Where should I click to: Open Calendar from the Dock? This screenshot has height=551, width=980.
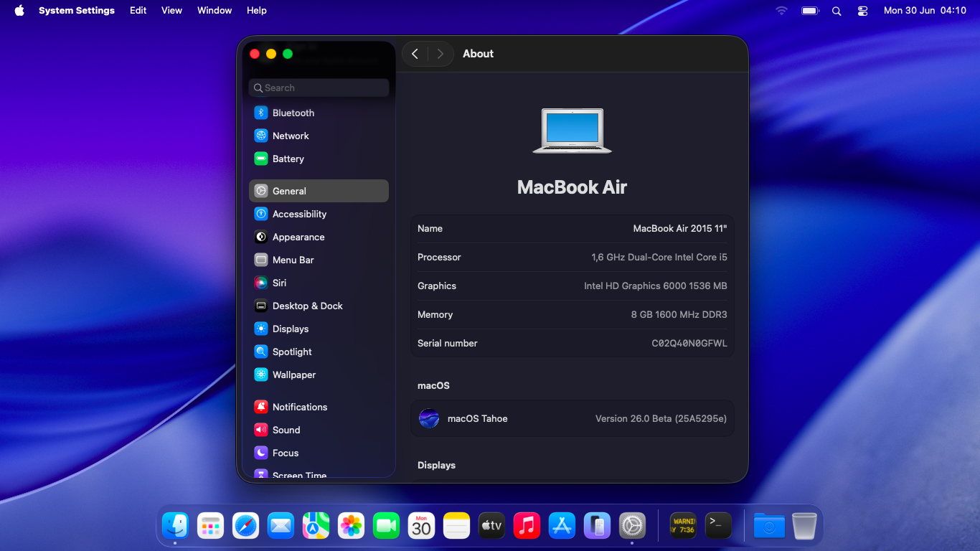(x=421, y=526)
